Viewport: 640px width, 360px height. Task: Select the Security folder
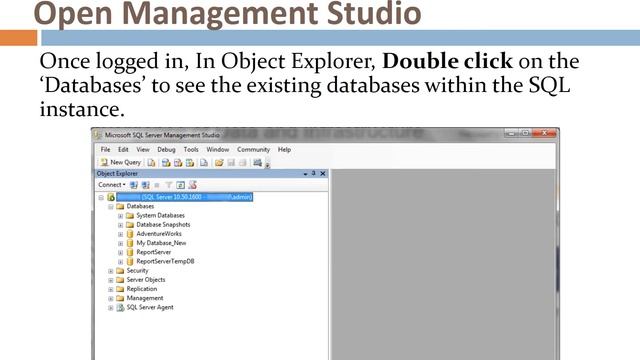click(137, 271)
